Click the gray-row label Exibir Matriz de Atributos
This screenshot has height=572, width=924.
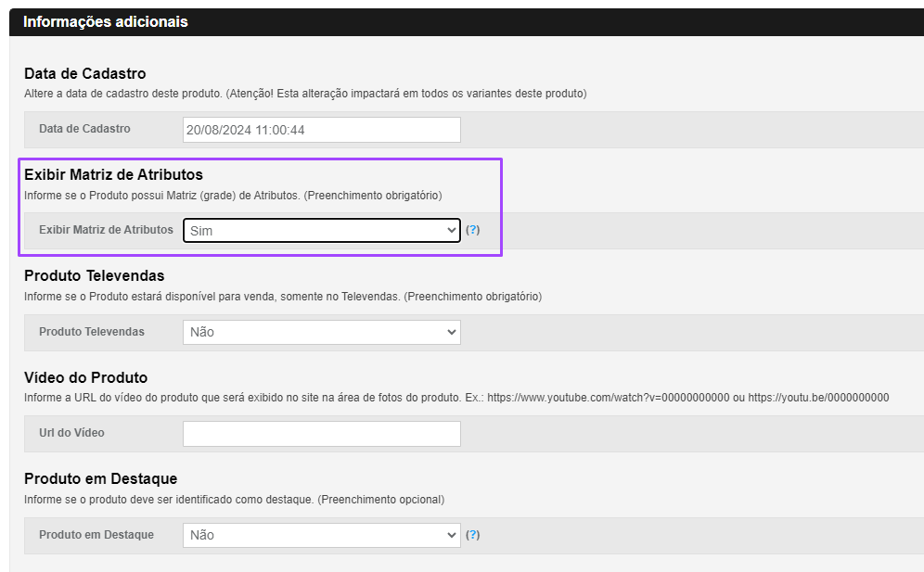[x=106, y=230]
